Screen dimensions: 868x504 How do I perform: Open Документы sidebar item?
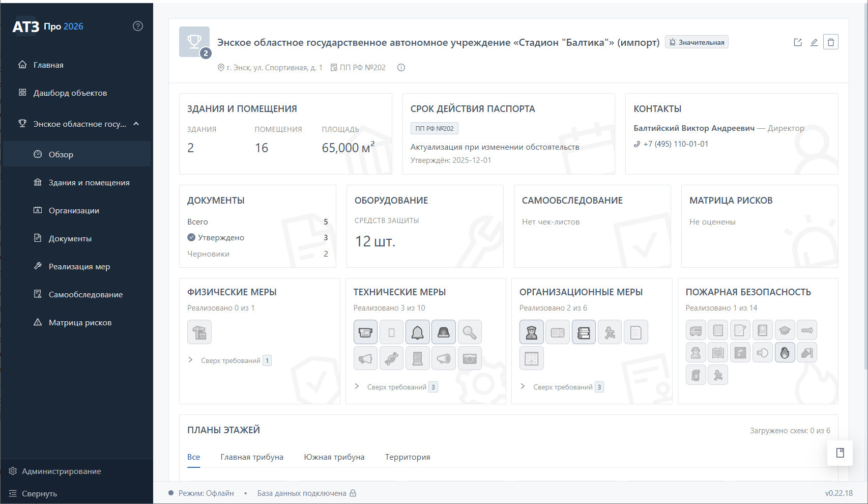pyautogui.click(x=76, y=238)
